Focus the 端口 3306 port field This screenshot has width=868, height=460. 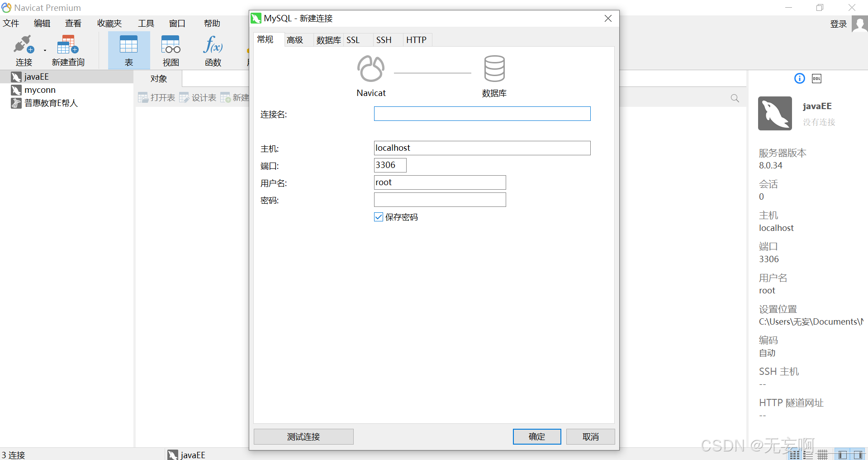[390, 165]
